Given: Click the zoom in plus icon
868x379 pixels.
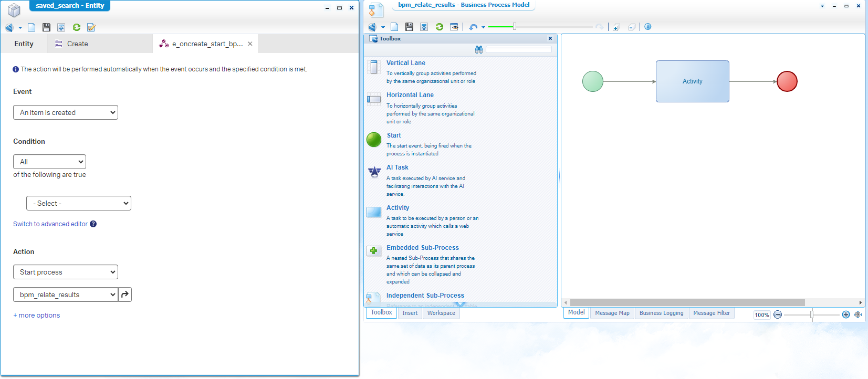Looking at the screenshot, I should click(x=845, y=314).
